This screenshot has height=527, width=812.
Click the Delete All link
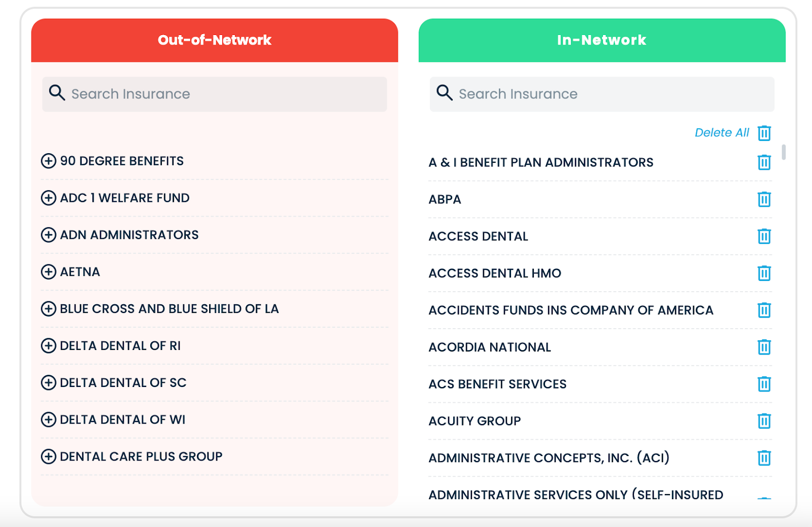(721, 133)
